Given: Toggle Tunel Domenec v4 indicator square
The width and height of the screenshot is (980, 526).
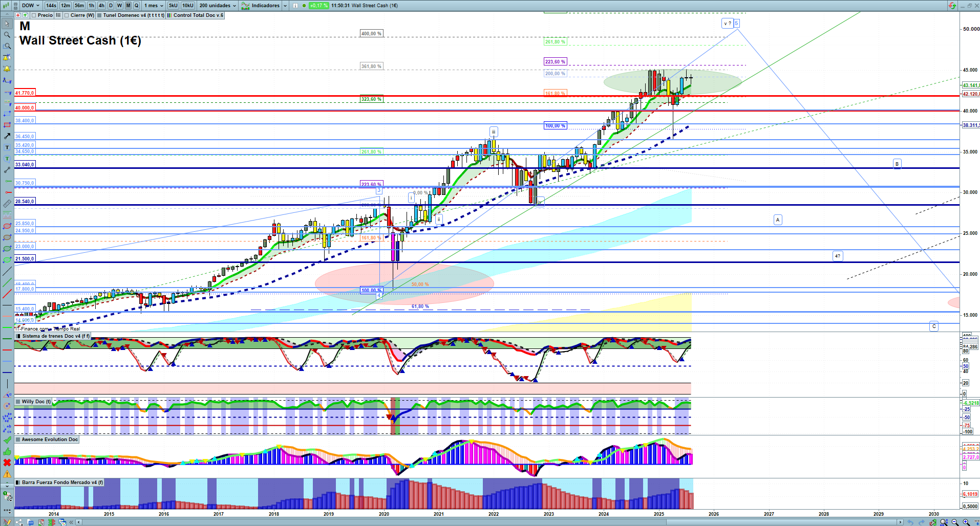Looking at the screenshot, I should tap(99, 15).
